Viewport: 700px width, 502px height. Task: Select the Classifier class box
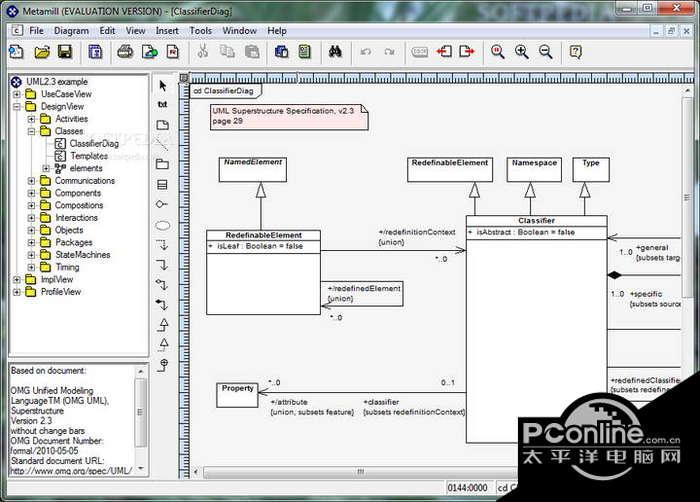pyautogui.click(x=537, y=329)
